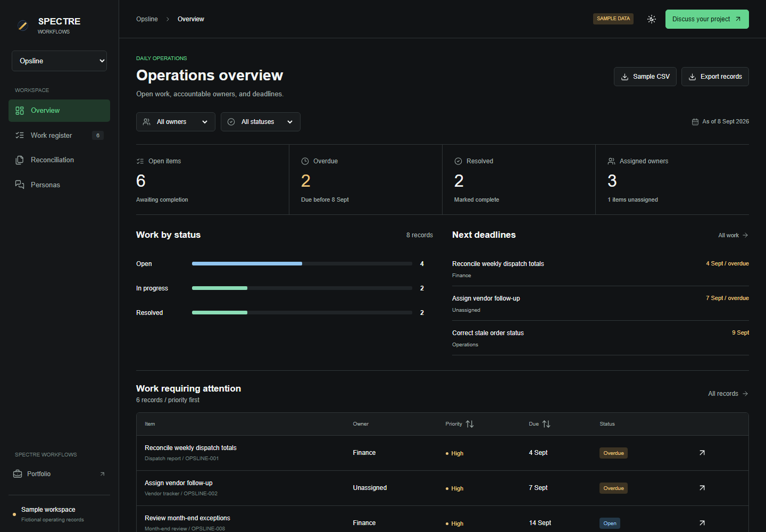
Task: Click the Personas chat bubbles icon
Action: pos(20,185)
